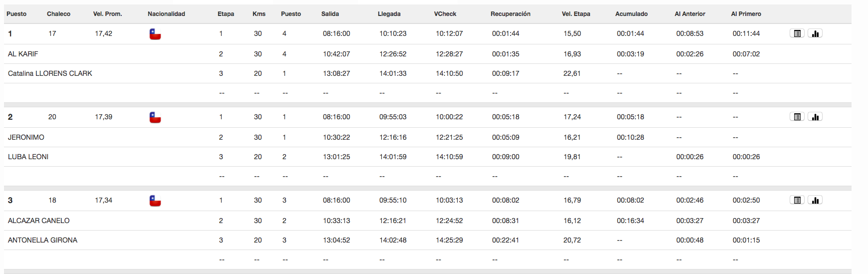Click Chile flag of rank 3 rider
This screenshot has width=868, height=274.
tap(155, 201)
